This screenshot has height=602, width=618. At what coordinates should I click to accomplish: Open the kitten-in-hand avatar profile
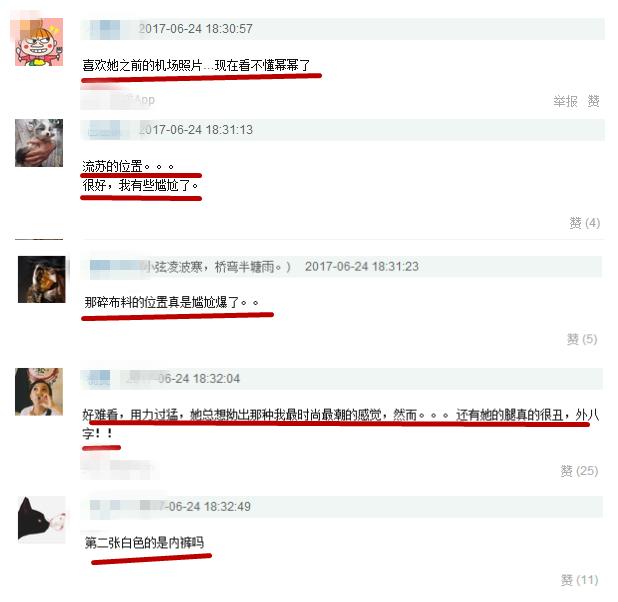(x=39, y=143)
